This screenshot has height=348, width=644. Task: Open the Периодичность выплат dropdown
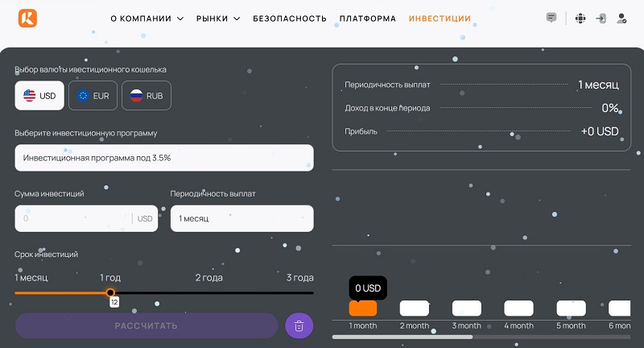(242, 218)
